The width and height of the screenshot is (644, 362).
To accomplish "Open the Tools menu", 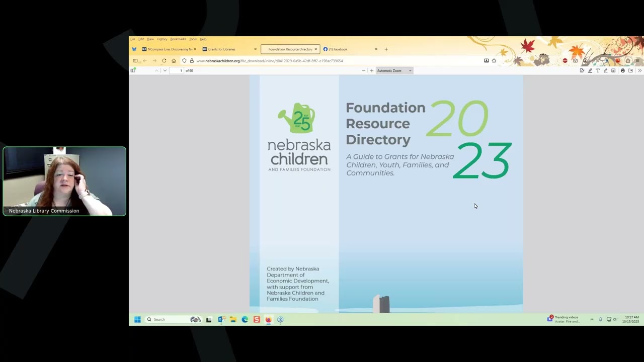I will tap(193, 39).
